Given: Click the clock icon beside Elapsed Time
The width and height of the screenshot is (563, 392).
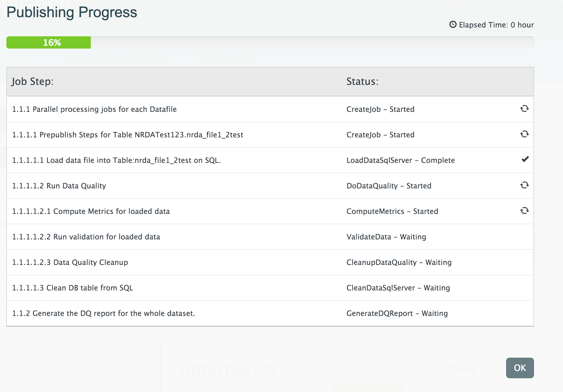Looking at the screenshot, I should [x=453, y=25].
